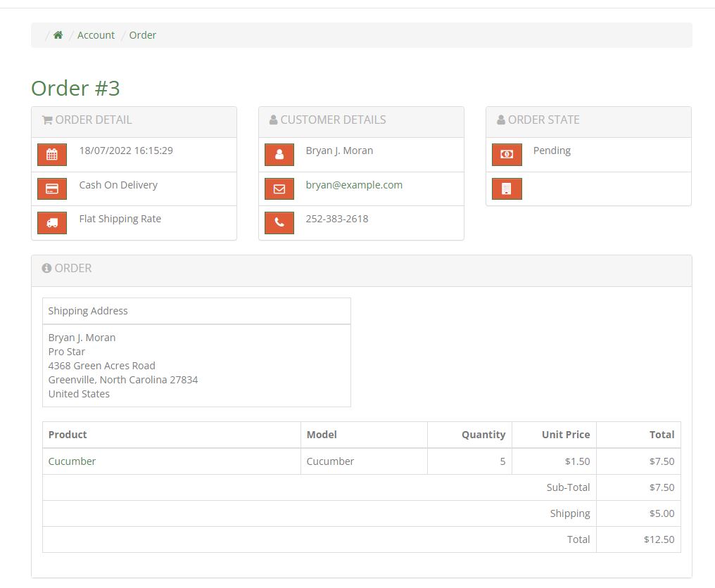Select the phone number 252-383-2618
The width and height of the screenshot is (715, 588).
pos(336,219)
